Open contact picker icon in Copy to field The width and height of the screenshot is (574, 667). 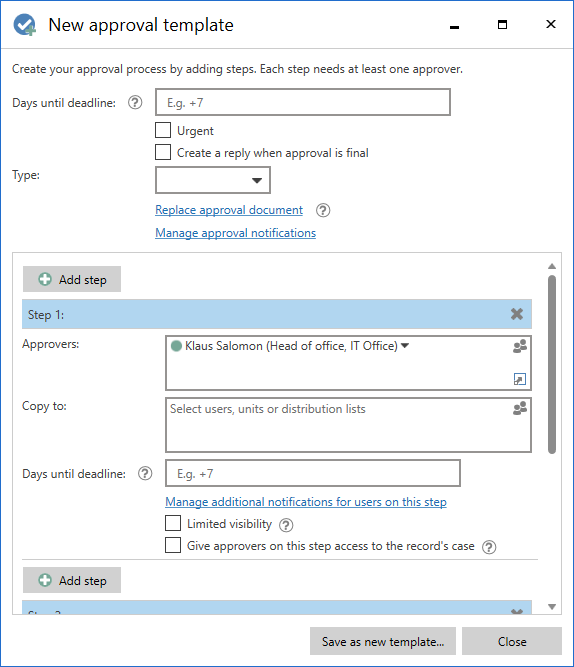coord(520,408)
